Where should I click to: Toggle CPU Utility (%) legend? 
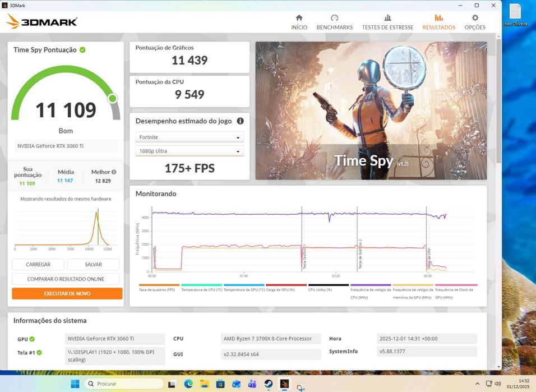click(x=328, y=287)
